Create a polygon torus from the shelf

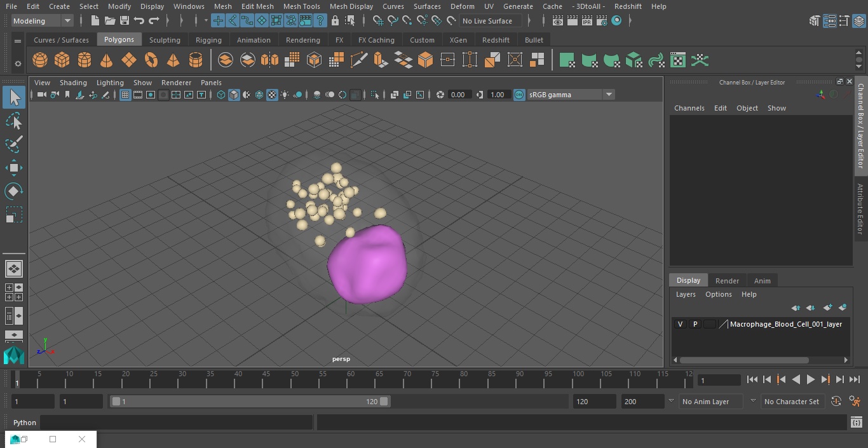tap(151, 60)
